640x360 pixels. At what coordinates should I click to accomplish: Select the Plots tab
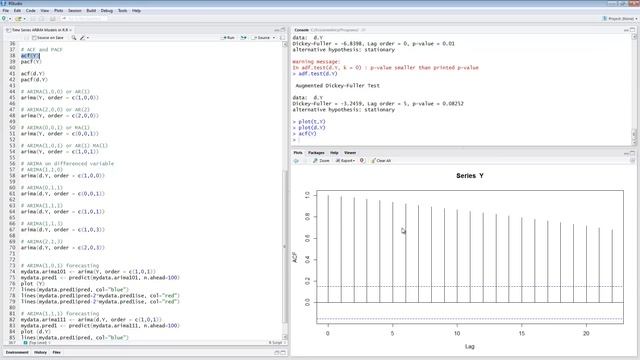[298, 153]
